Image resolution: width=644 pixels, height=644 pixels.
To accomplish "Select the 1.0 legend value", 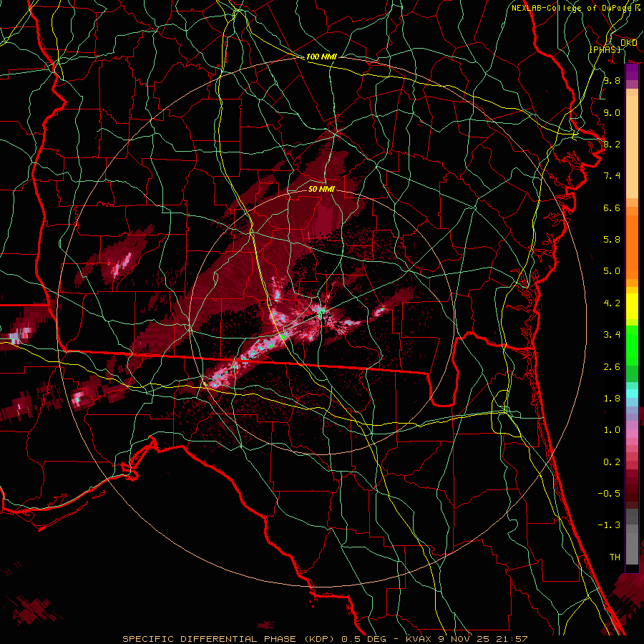I will pyautogui.click(x=612, y=430).
